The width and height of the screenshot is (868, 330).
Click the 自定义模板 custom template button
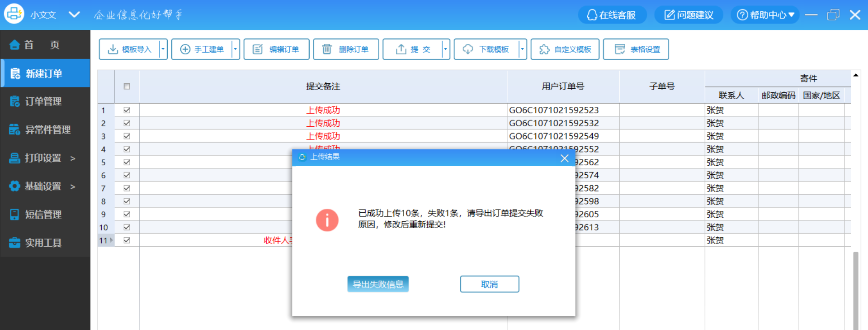click(x=565, y=49)
